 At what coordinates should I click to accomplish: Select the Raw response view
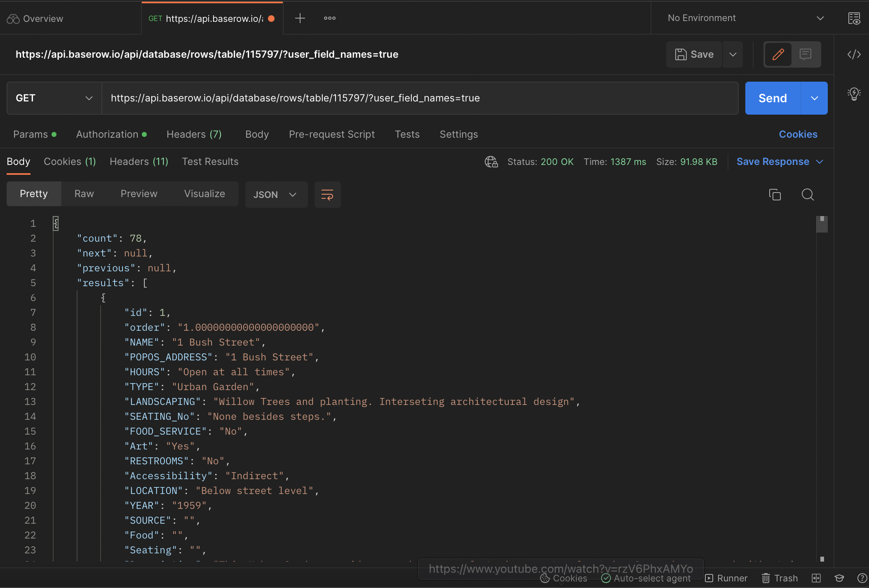[84, 194]
